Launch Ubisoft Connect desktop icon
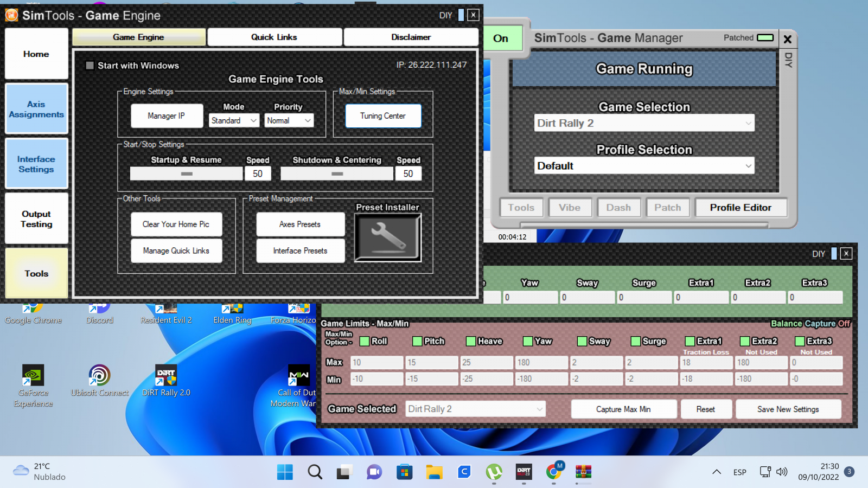This screenshot has height=488, width=868. tap(100, 381)
